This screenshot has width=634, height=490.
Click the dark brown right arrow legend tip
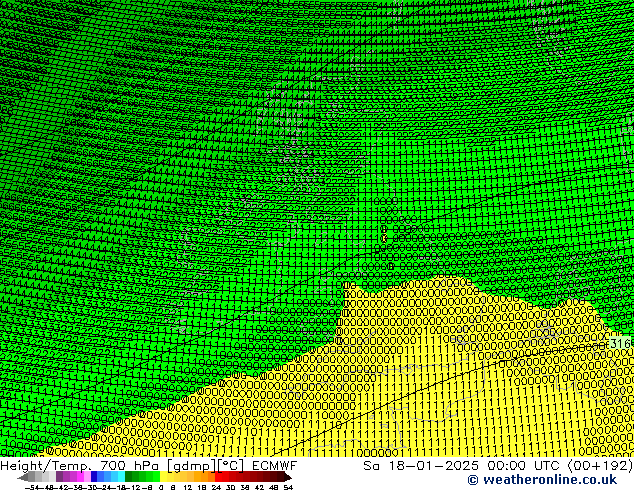coord(288,476)
